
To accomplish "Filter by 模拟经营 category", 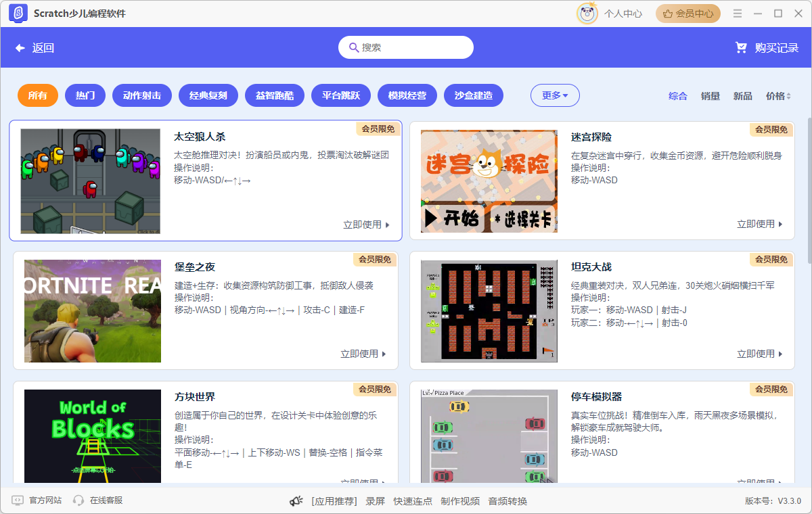I will pos(407,95).
